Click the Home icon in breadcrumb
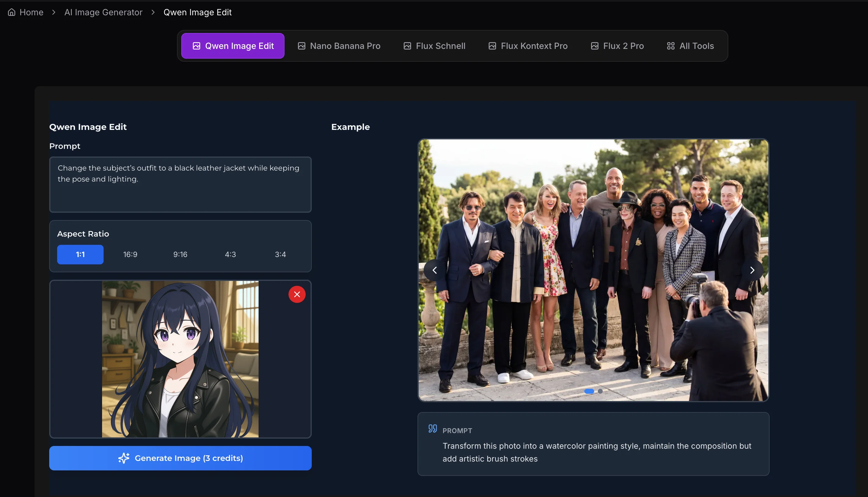This screenshot has width=868, height=497. tap(12, 12)
